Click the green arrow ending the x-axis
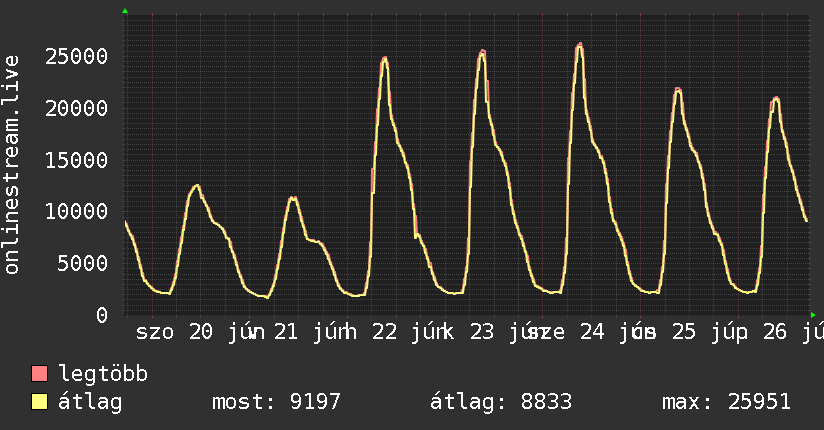This screenshot has width=824, height=430. click(813, 315)
